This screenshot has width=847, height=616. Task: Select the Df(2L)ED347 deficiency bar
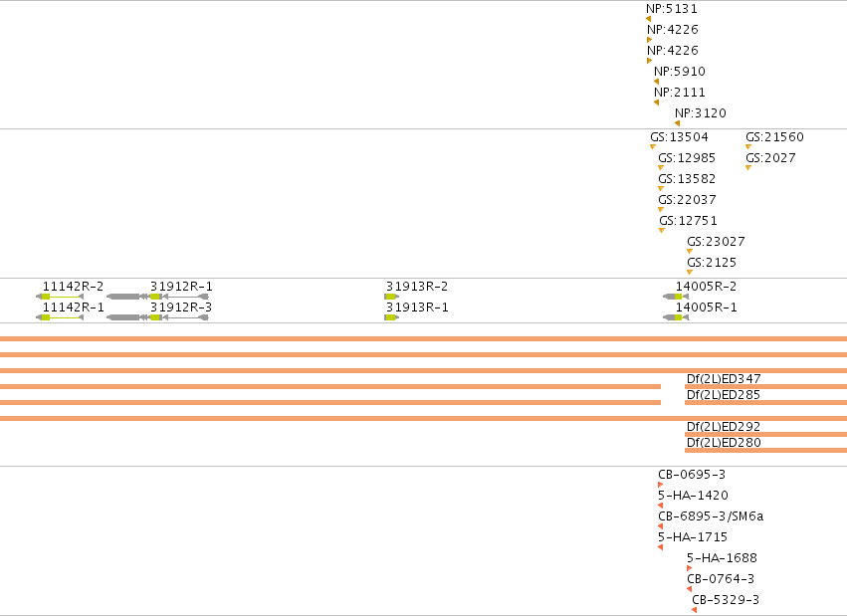click(x=766, y=386)
